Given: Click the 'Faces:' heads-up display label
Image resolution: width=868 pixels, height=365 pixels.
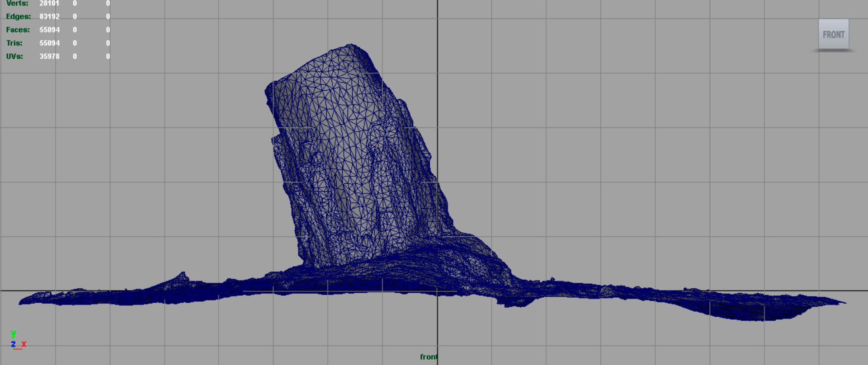Looking at the screenshot, I should pos(18,30).
